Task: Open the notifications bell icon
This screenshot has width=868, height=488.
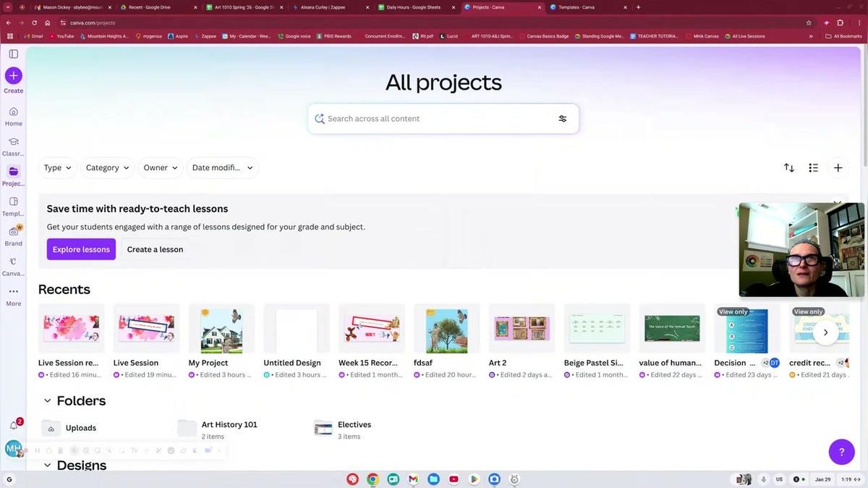Action: (13, 426)
